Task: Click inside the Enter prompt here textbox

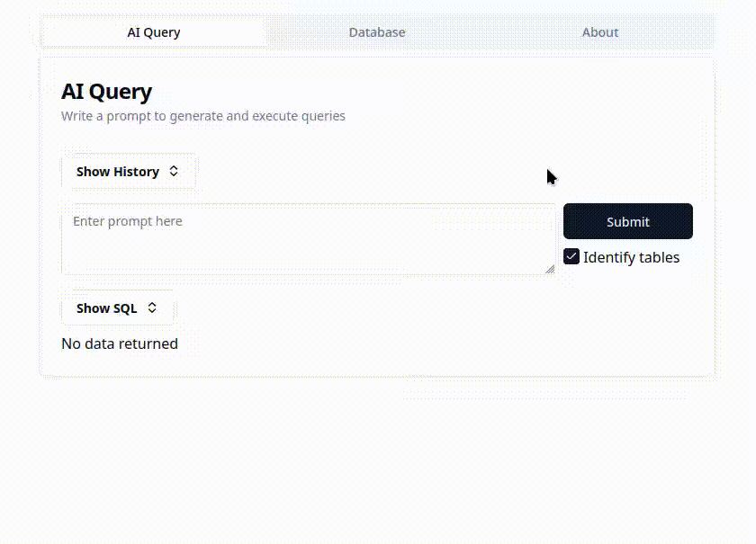Action: tap(306, 238)
